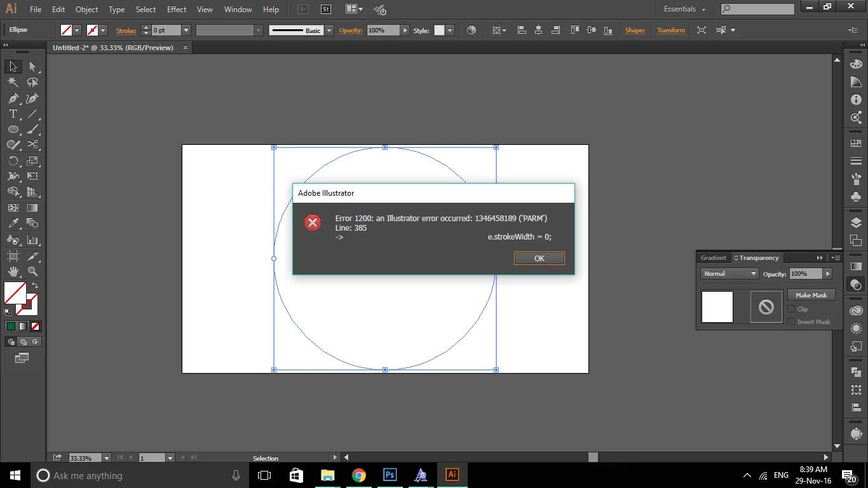Screen dimensions: 868x488
Task: Select the Ellipse shape tool
Action: (13, 130)
